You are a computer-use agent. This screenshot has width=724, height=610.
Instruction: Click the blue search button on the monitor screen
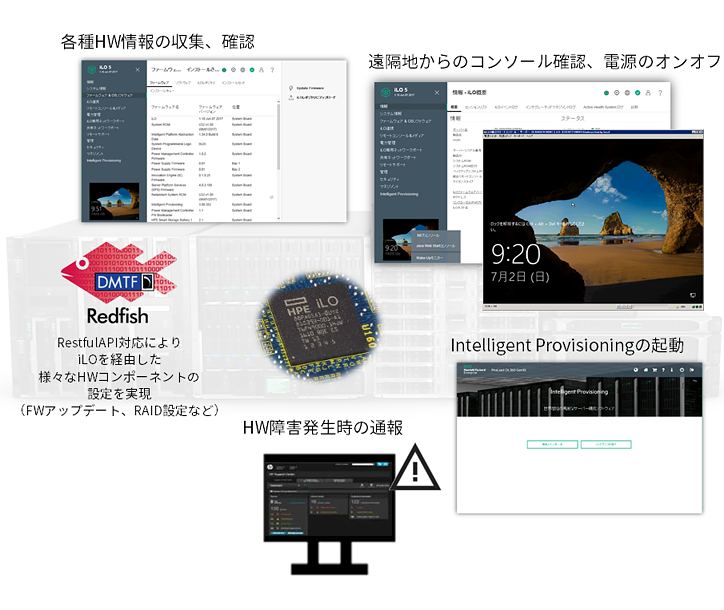382,464
